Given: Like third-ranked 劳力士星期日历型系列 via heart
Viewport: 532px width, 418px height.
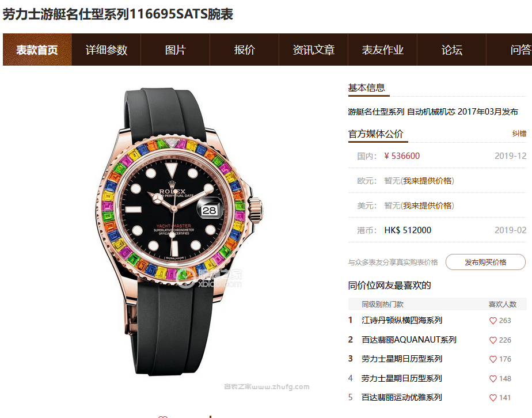Looking at the screenshot, I should [493, 359].
